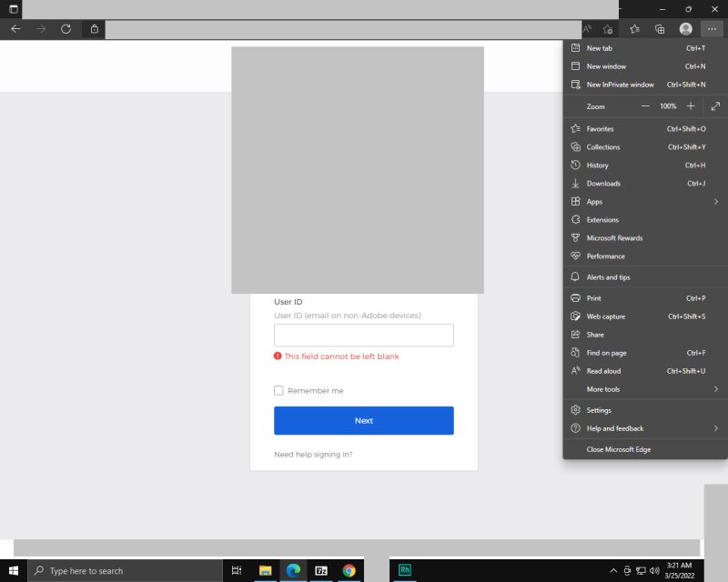Open the Collections toolbar icon
Image resolution: width=728 pixels, height=582 pixels.
click(661, 28)
